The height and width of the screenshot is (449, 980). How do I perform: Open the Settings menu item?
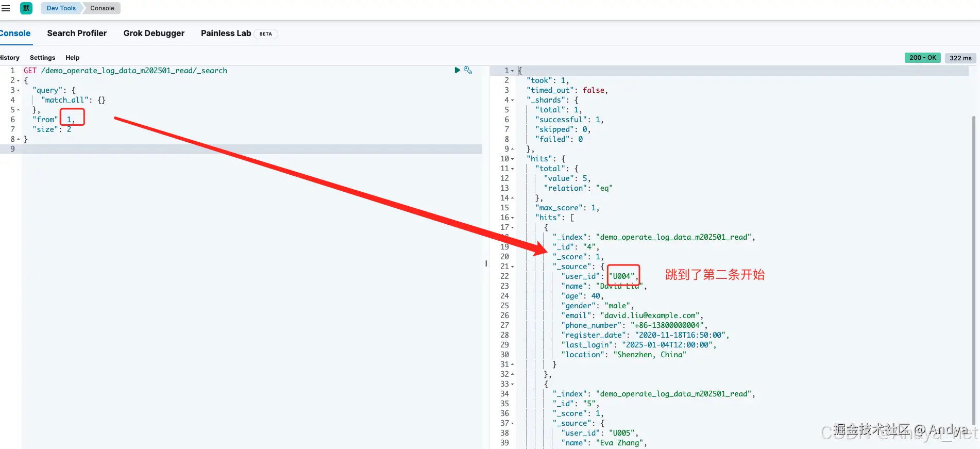(42, 58)
